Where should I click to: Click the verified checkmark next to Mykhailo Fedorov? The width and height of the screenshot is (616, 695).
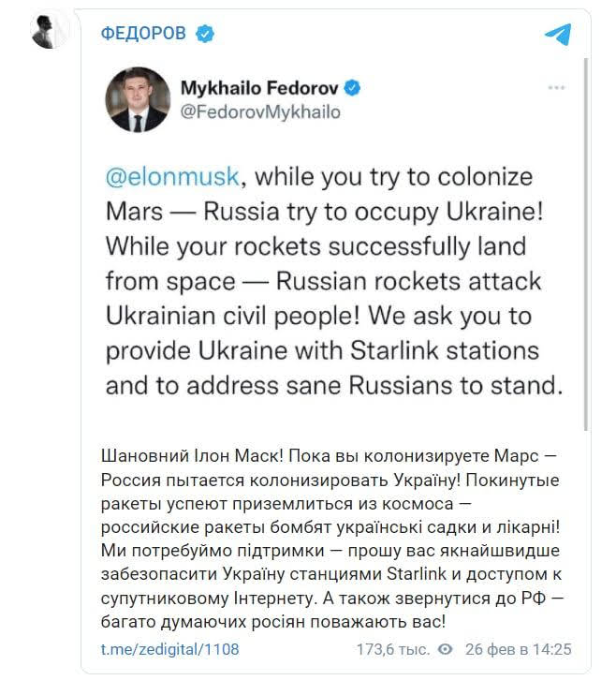(352, 89)
